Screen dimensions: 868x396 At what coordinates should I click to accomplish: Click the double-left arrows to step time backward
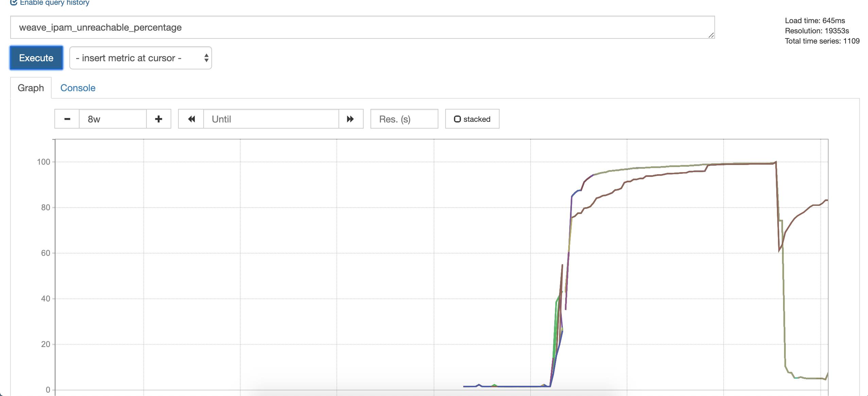(191, 119)
